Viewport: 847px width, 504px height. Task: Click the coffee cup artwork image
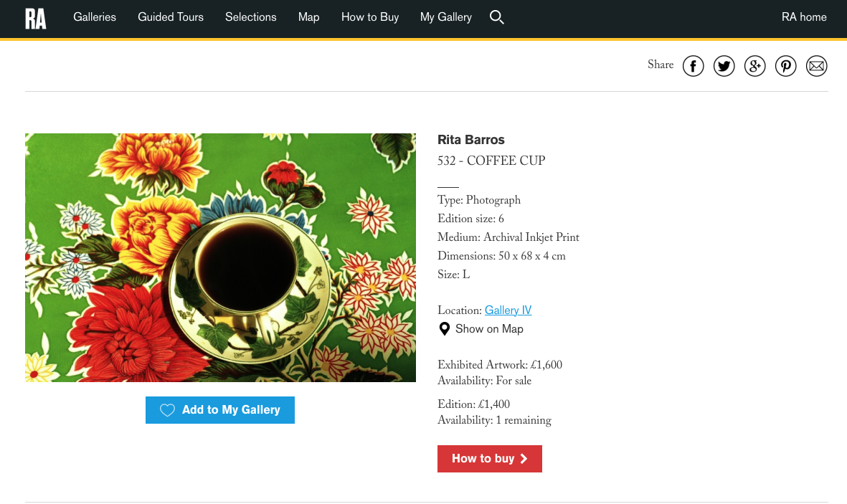[220, 257]
